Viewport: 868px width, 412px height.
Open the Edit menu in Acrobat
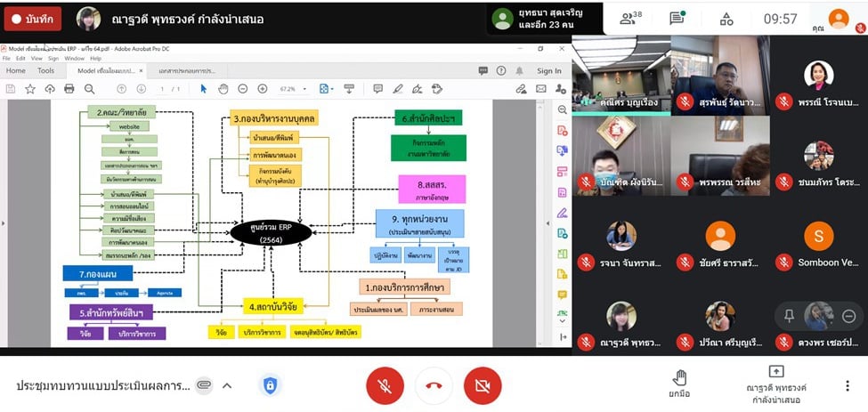point(20,59)
